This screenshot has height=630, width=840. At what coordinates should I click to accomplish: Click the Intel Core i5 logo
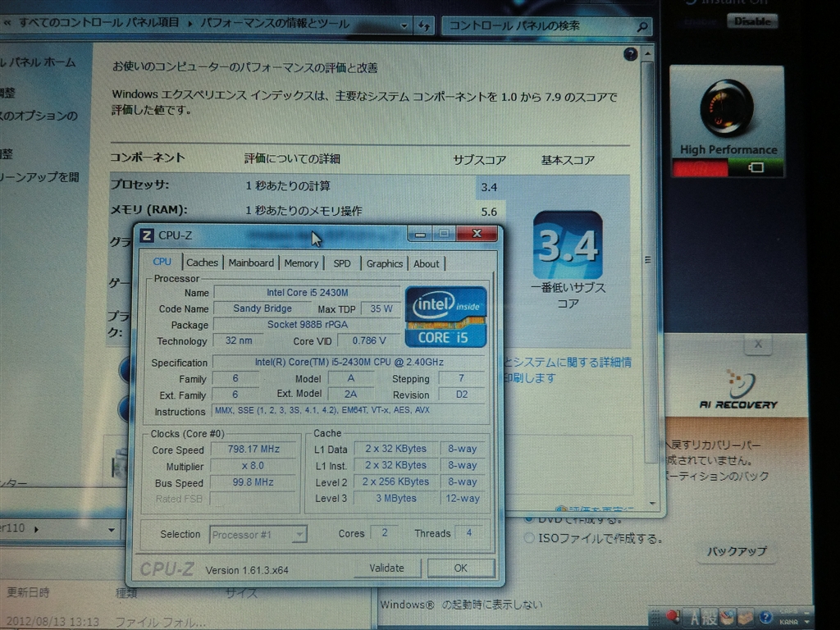point(445,316)
